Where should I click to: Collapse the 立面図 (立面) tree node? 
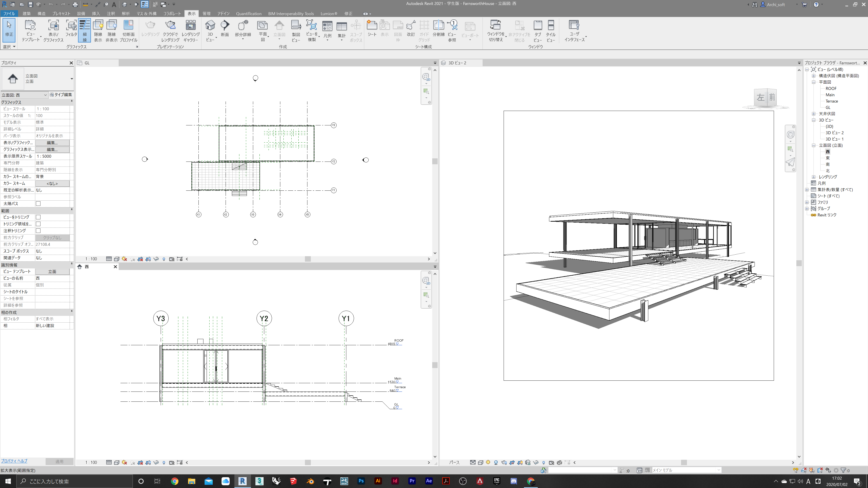pos(814,145)
